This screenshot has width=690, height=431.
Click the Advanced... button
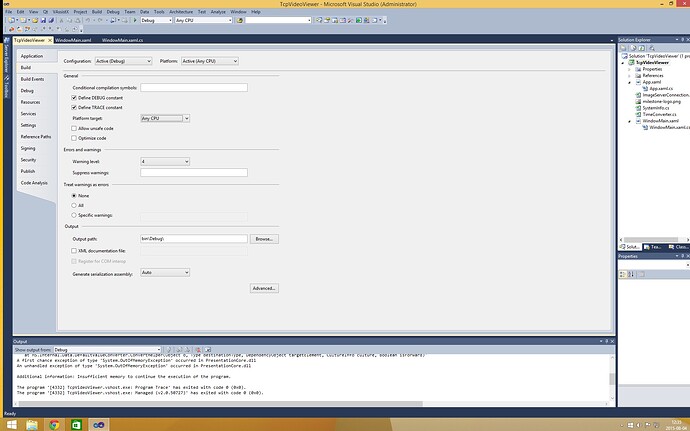[x=264, y=288]
